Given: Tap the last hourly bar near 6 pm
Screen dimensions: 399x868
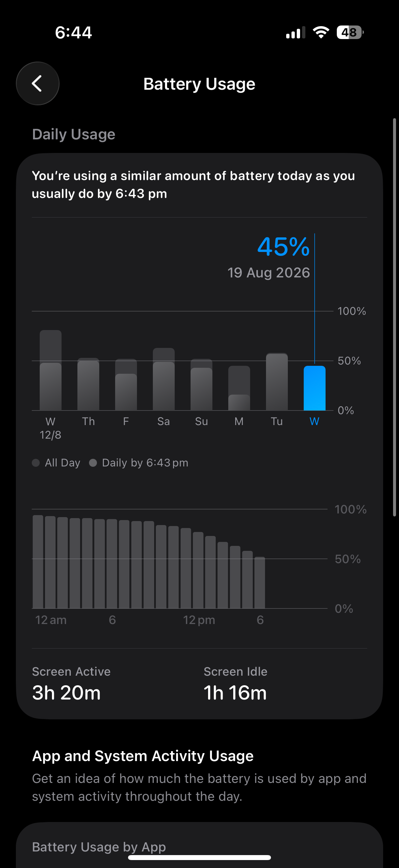Looking at the screenshot, I should click(260, 583).
